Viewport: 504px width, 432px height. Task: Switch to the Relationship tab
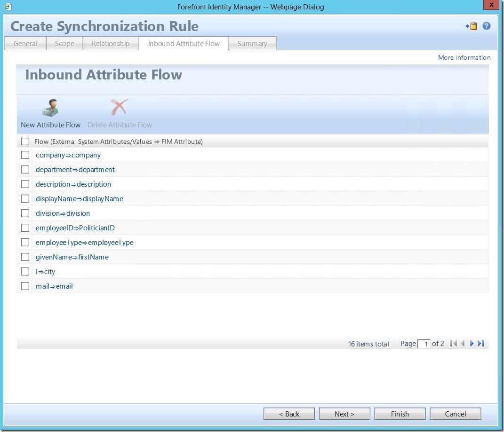click(111, 43)
